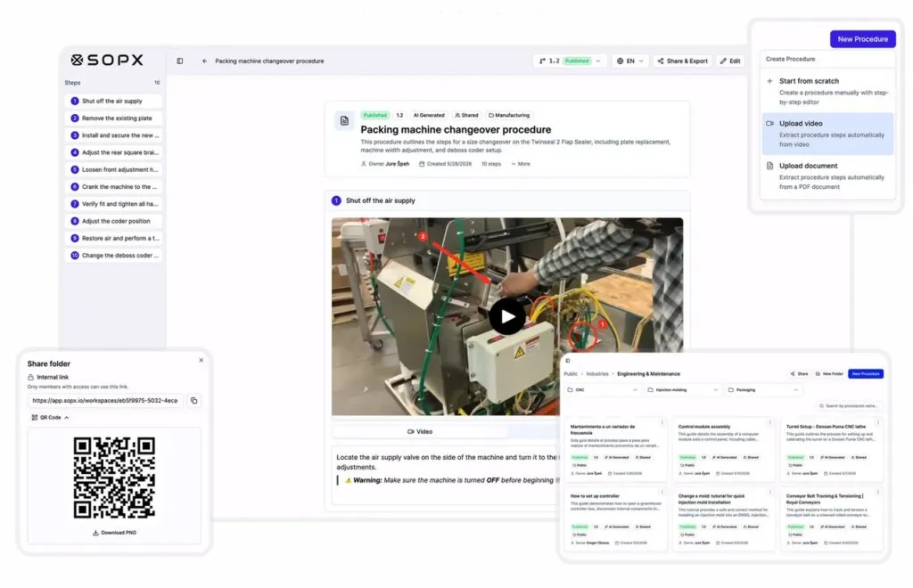Viewport: 913px width, 588px height.
Task: Select step 3 Install and secure the new
Action: coord(113,135)
